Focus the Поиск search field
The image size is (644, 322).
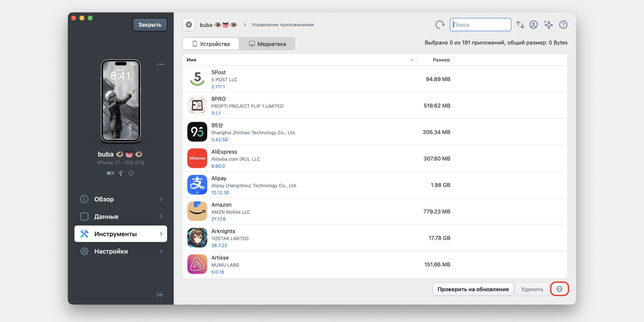(x=480, y=25)
